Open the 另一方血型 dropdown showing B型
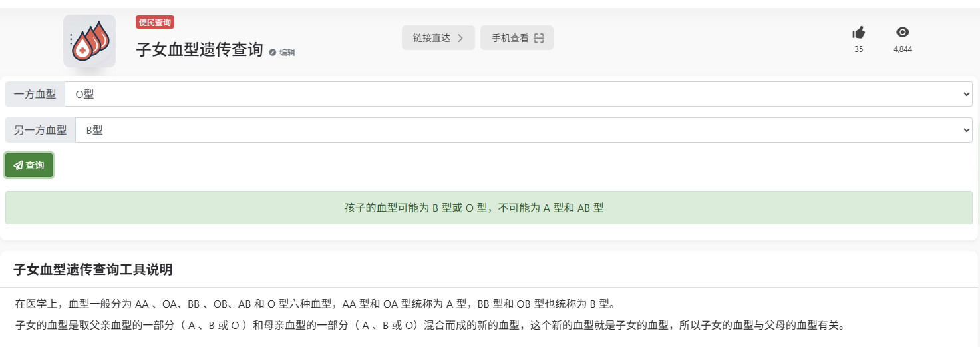This screenshot has width=980, height=347. (524, 130)
